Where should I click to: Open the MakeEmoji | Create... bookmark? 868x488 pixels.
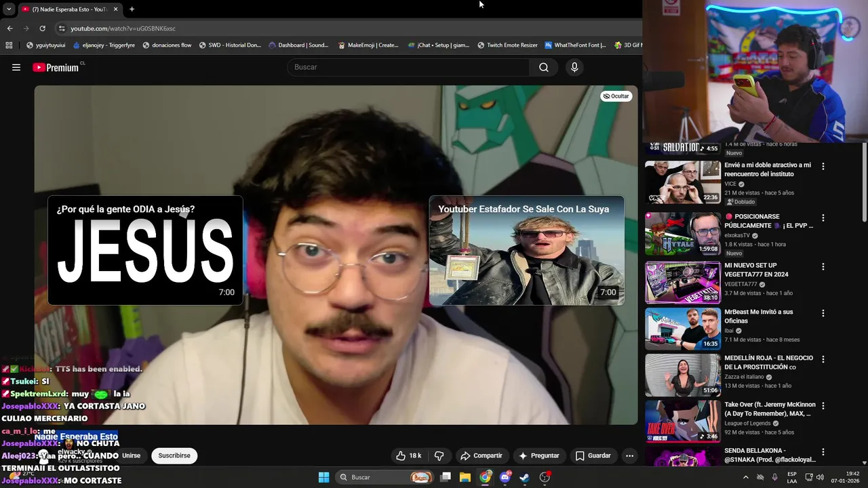[x=368, y=45]
